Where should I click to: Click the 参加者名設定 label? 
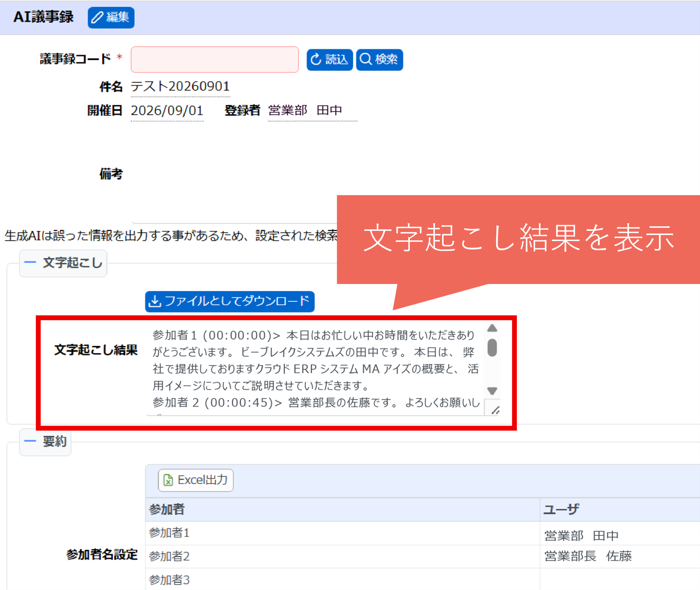102,555
